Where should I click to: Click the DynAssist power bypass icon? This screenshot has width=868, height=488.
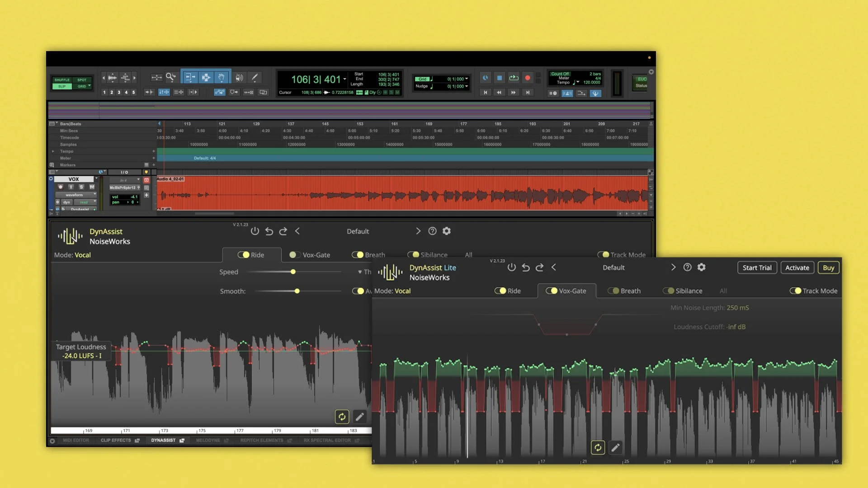(x=255, y=231)
